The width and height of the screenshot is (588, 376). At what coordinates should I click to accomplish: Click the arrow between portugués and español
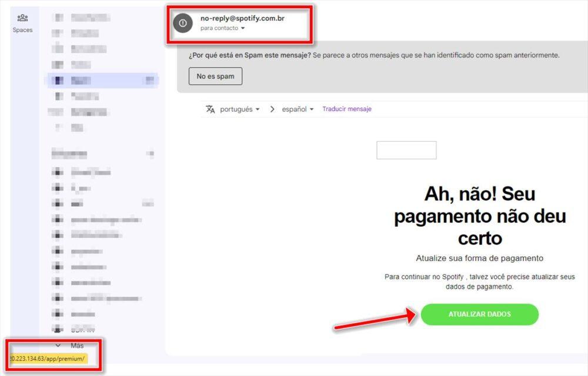click(272, 109)
